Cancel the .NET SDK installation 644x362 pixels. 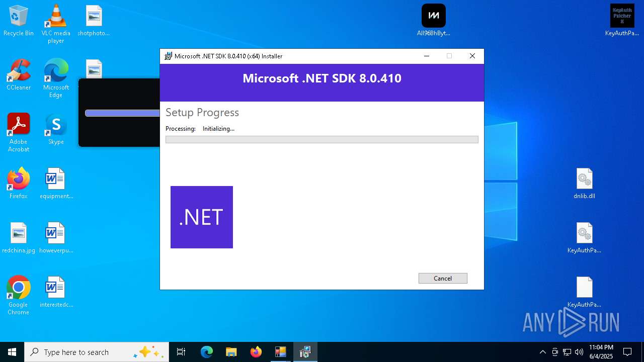click(443, 278)
